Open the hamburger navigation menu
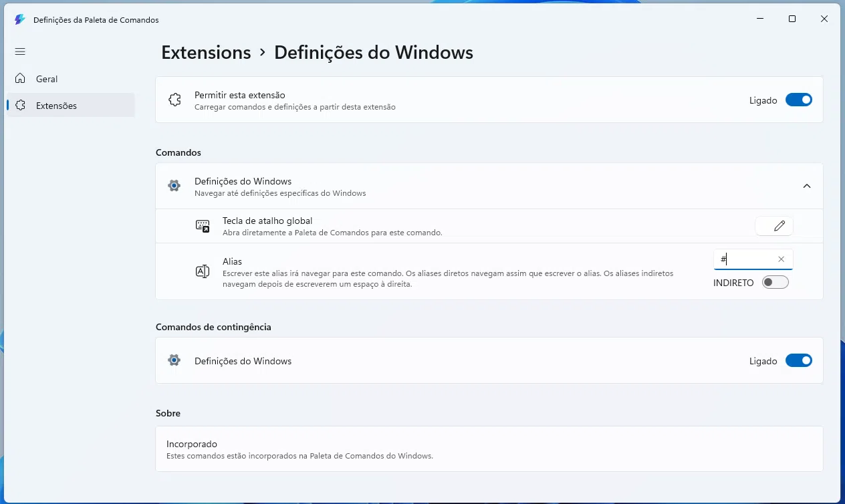This screenshot has width=845, height=504. (x=20, y=51)
